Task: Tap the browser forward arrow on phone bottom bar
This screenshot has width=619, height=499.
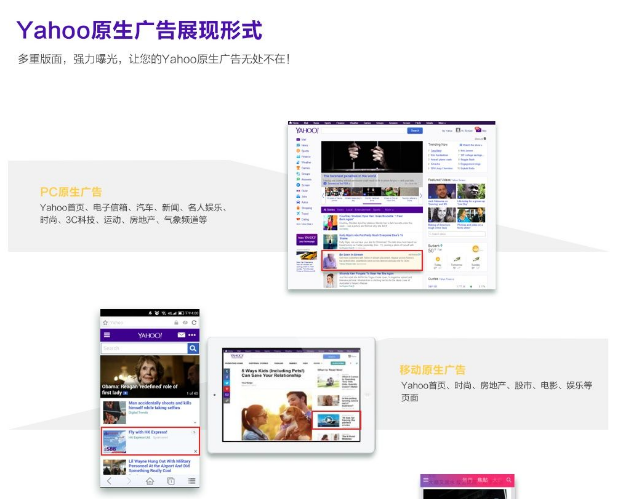Action: [129, 481]
